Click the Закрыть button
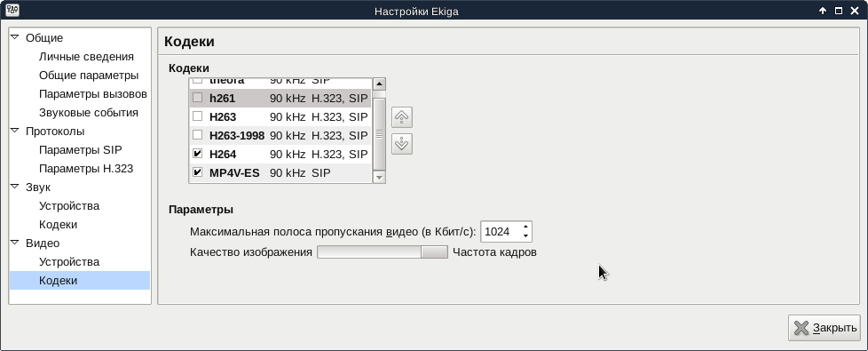 point(824,328)
